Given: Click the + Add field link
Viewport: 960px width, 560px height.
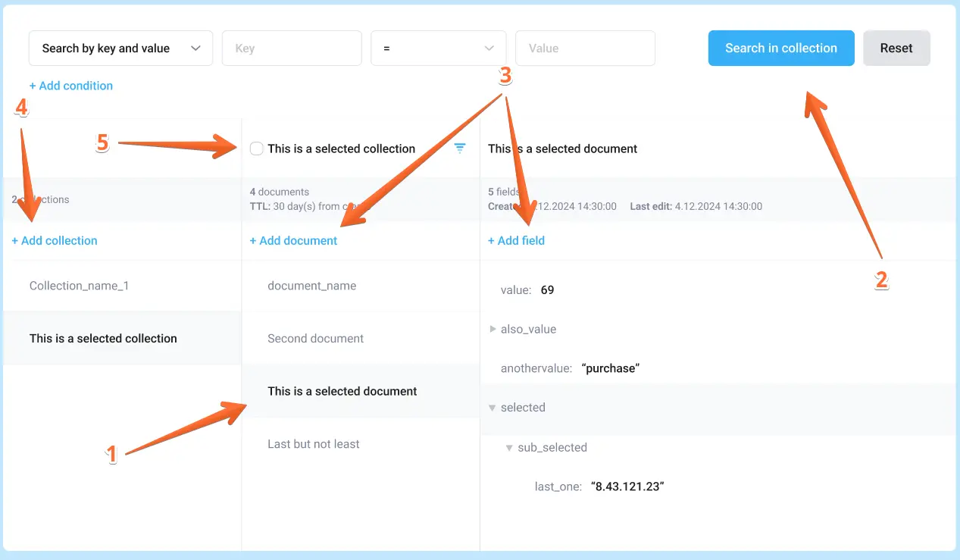Looking at the screenshot, I should [x=516, y=241].
